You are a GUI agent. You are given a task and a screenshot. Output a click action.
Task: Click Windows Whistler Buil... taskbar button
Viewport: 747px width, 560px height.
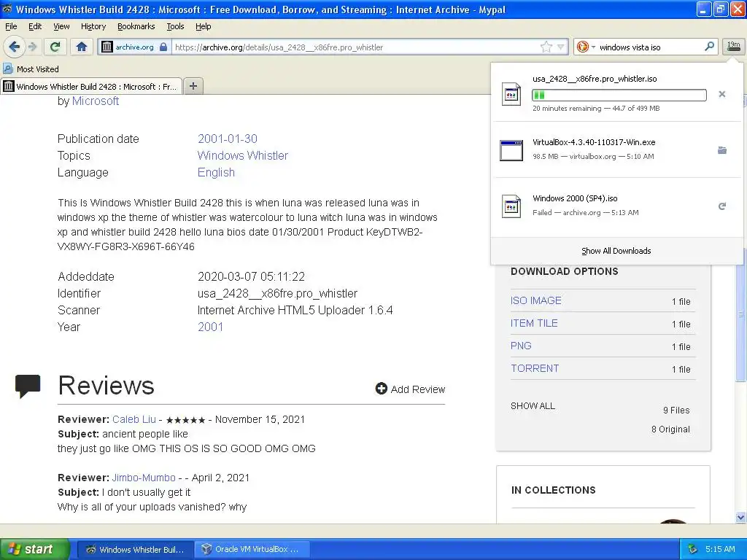(x=136, y=549)
